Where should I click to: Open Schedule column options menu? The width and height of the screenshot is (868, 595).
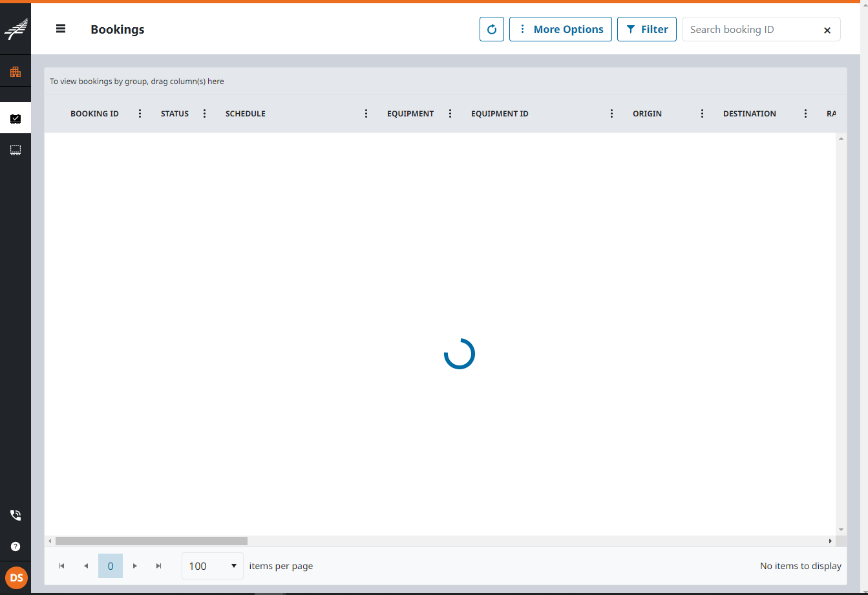tap(366, 114)
